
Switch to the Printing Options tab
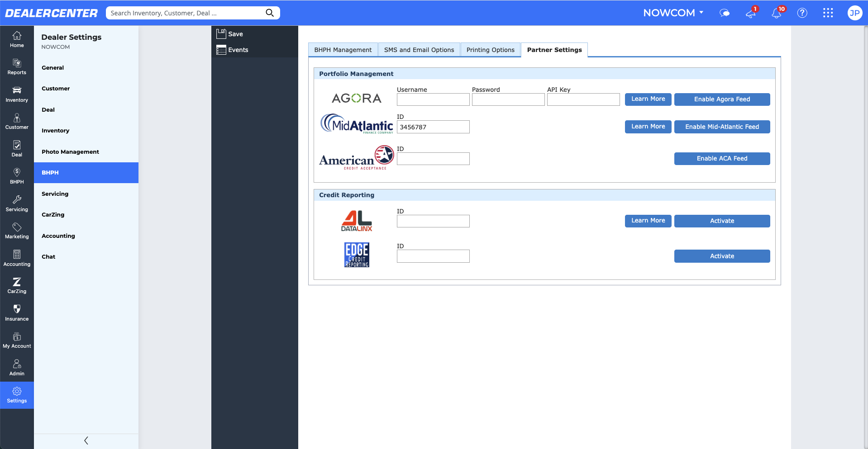pyautogui.click(x=491, y=50)
